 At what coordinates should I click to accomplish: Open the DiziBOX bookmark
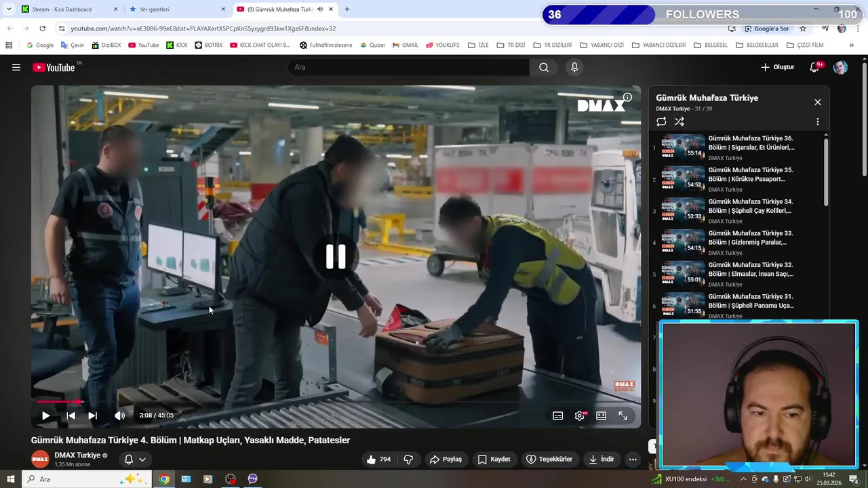[106, 45]
